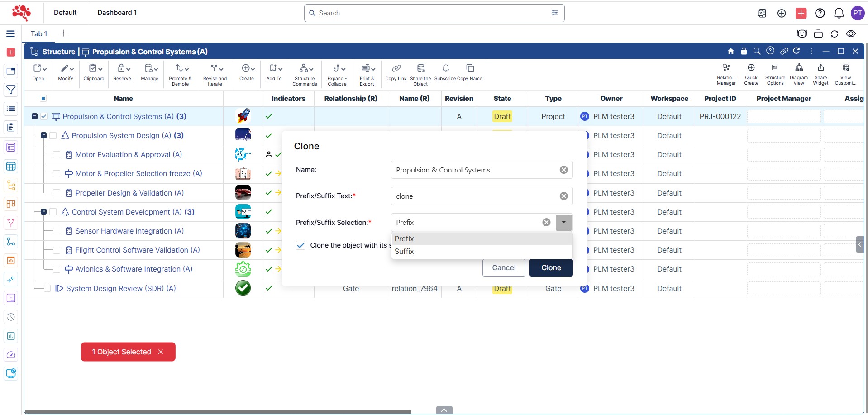868x415 pixels.
Task: Toggle the Prefix/Suffix Selection dropdown arrow
Action: pyautogui.click(x=563, y=223)
